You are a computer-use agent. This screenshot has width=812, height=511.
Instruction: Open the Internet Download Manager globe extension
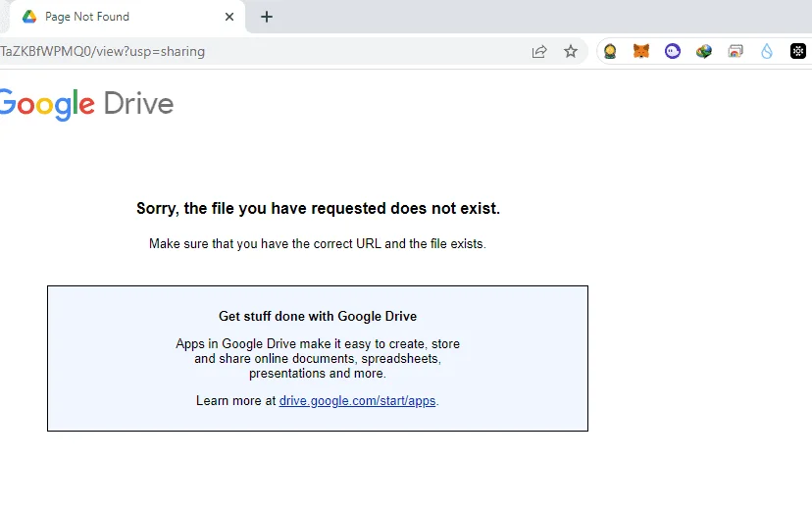coord(704,51)
